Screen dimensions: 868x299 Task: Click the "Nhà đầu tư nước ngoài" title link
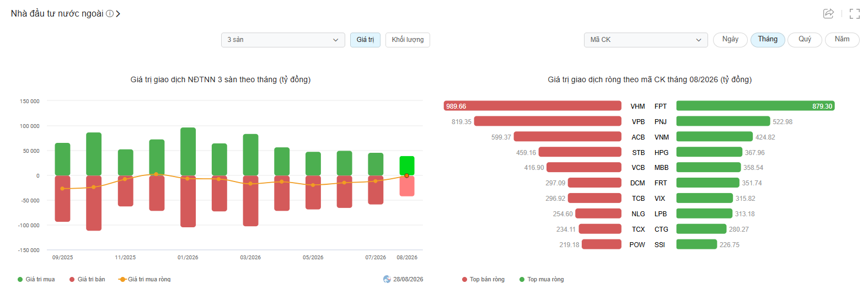point(57,13)
